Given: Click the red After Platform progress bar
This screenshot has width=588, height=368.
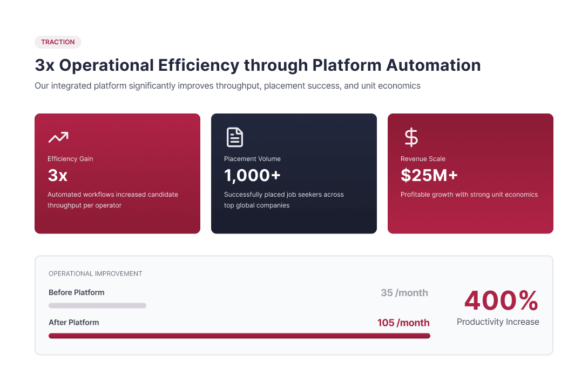Looking at the screenshot, I should tap(239, 336).
